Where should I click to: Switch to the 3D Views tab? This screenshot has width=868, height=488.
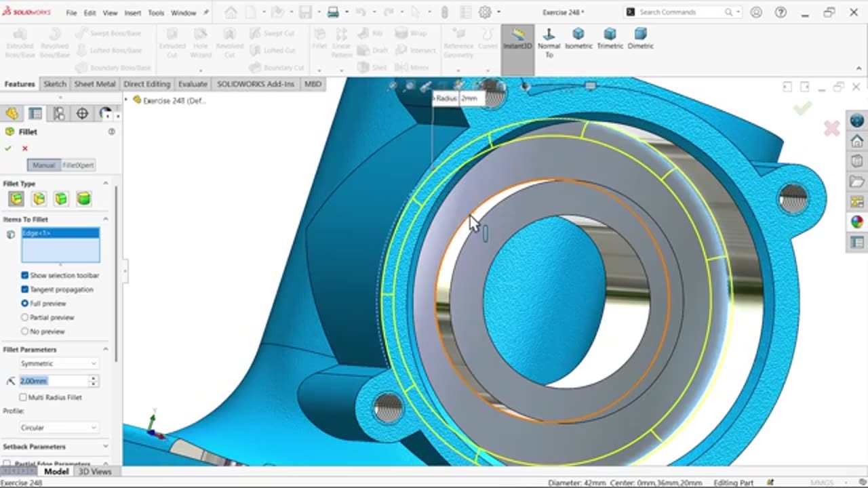pos(95,472)
